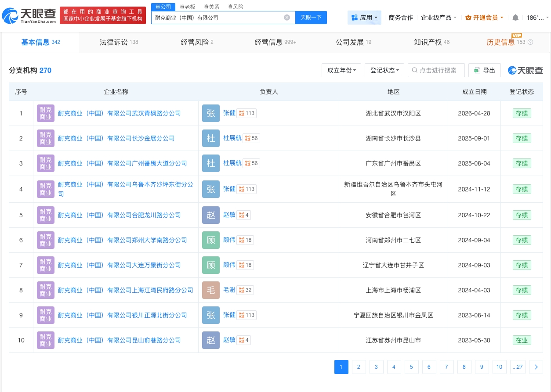Expand the 企业级产品 dropdown
The image size is (551, 392).
439,18
